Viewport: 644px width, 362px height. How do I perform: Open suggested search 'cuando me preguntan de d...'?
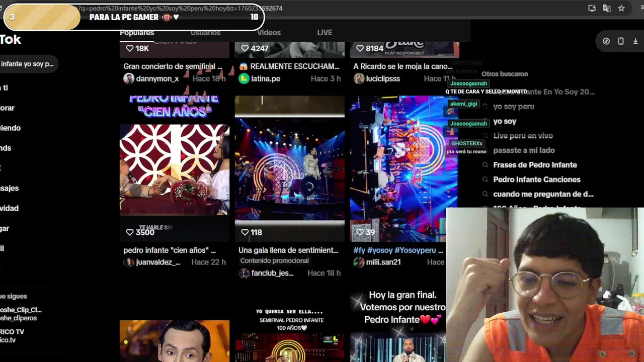pyautogui.click(x=543, y=194)
